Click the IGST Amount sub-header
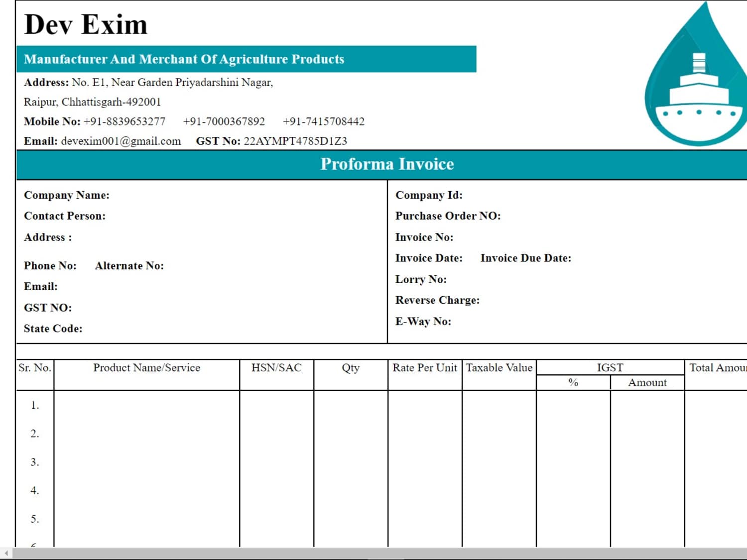747x560 pixels. click(647, 383)
